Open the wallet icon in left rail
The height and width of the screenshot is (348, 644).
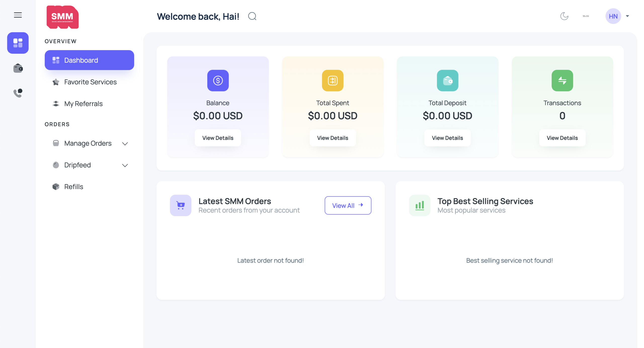click(x=18, y=68)
